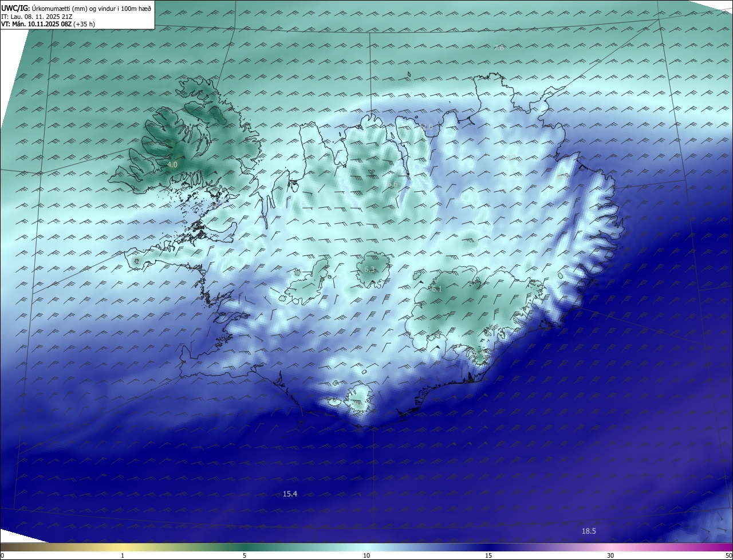Click the 7.6 value north of Iceland
The image size is (733, 560).
[x=499, y=48]
